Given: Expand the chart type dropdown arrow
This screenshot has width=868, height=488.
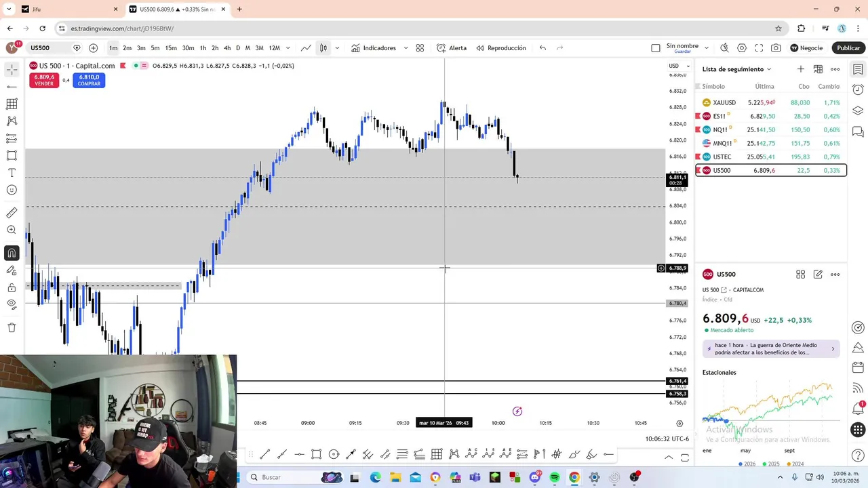Looking at the screenshot, I should coord(337,48).
